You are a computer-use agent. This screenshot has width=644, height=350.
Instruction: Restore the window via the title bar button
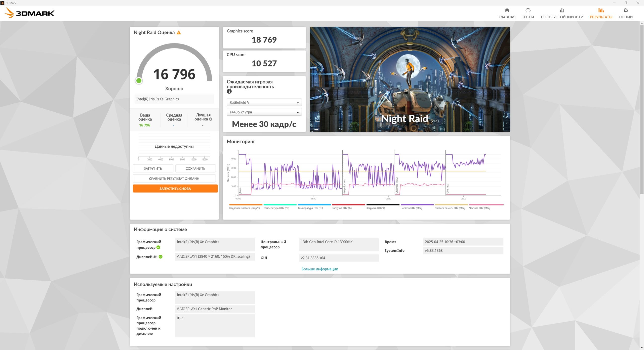click(x=626, y=3)
